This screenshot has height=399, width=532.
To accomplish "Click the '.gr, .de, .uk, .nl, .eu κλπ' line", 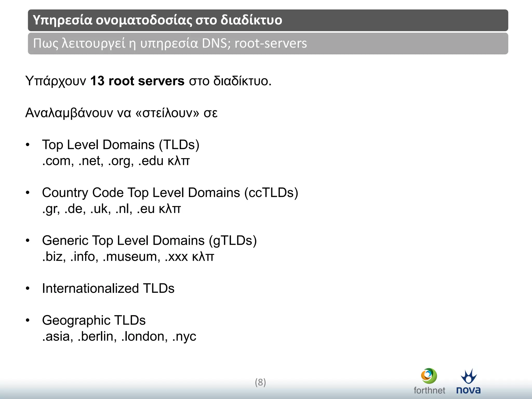I will point(111,209).
